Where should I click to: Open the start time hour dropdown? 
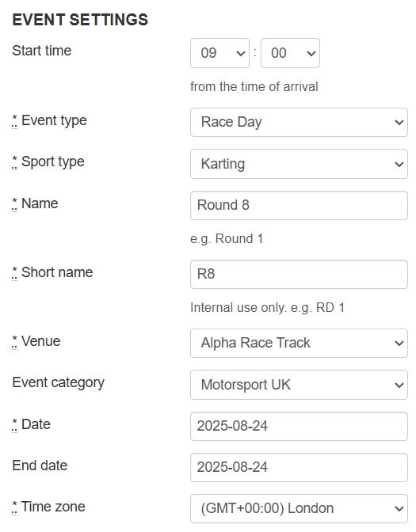[219, 53]
